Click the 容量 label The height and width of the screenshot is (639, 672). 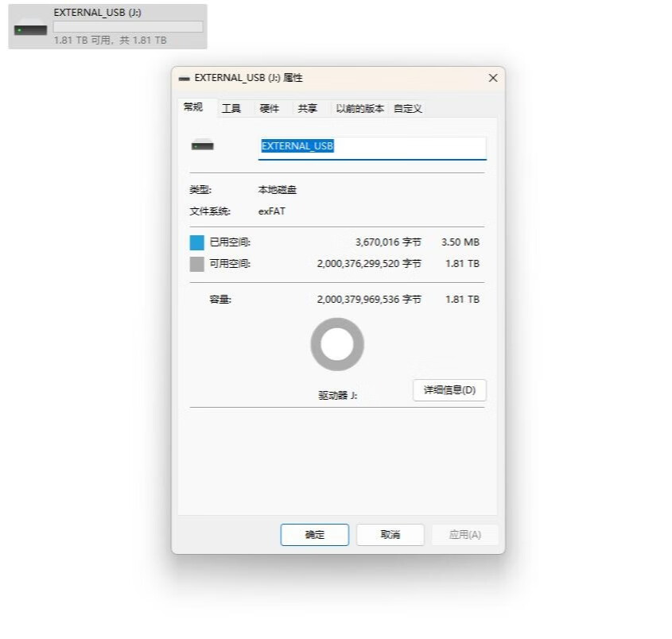(x=220, y=300)
